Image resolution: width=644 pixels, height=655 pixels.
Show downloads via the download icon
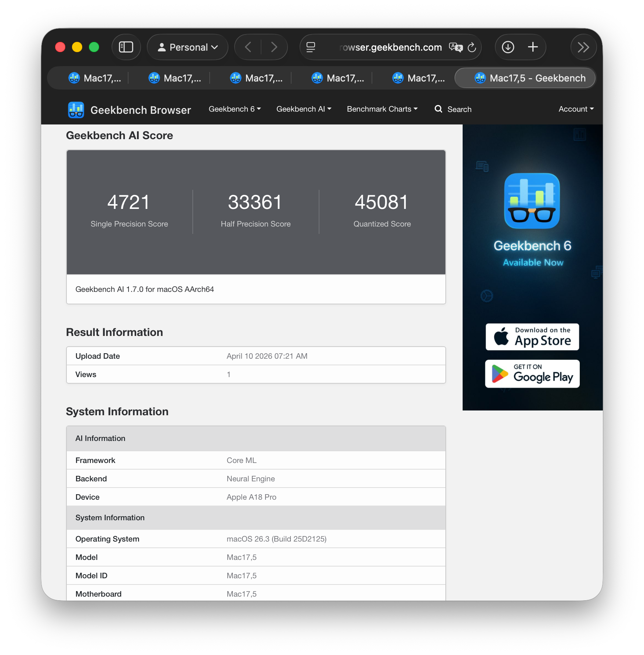tap(508, 47)
